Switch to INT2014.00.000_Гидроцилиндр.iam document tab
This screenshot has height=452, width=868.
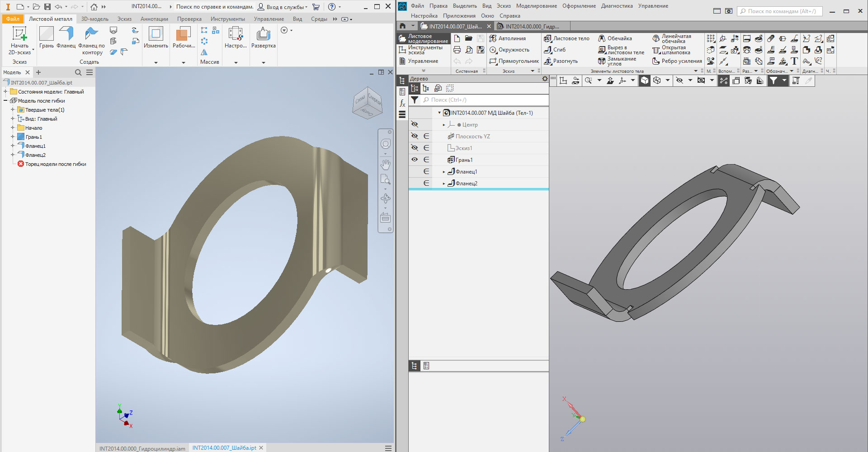[142, 448]
